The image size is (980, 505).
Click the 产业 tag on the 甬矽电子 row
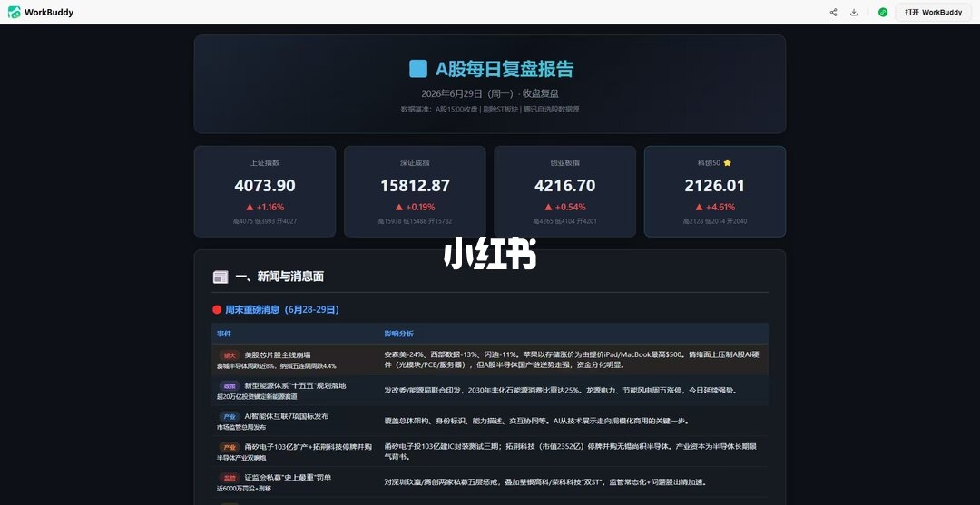coord(230,447)
